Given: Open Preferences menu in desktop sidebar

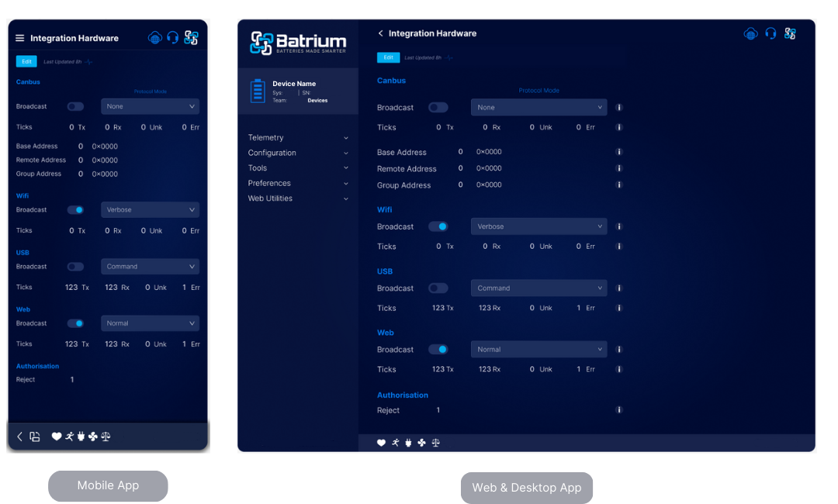Looking at the screenshot, I should point(298,183).
